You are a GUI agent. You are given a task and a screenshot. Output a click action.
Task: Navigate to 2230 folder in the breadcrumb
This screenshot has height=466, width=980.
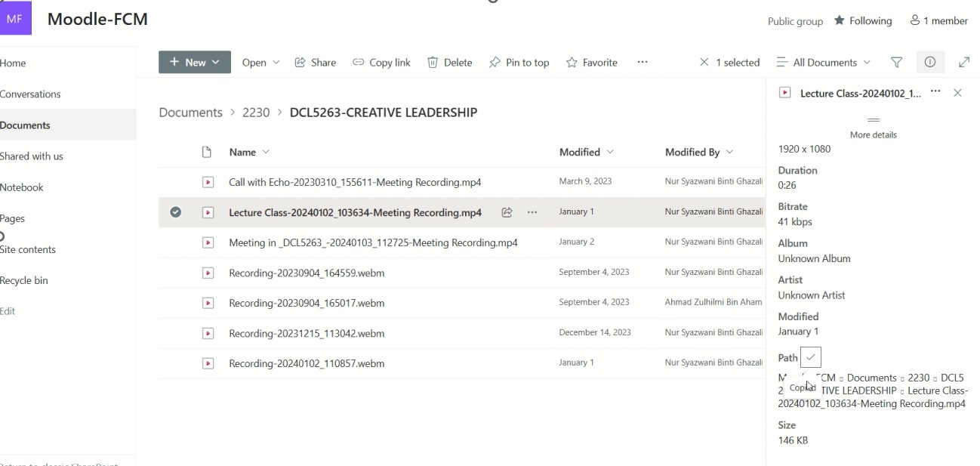(x=256, y=113)
